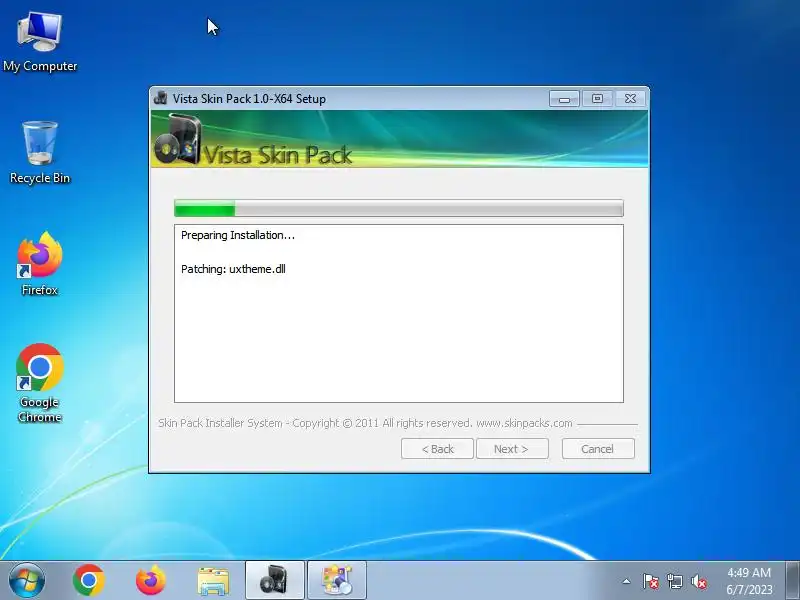This screenshot has height=600, width=800.
Task: Maximize the Vista Skin Pack Setup window
Action: coord(597,98)
